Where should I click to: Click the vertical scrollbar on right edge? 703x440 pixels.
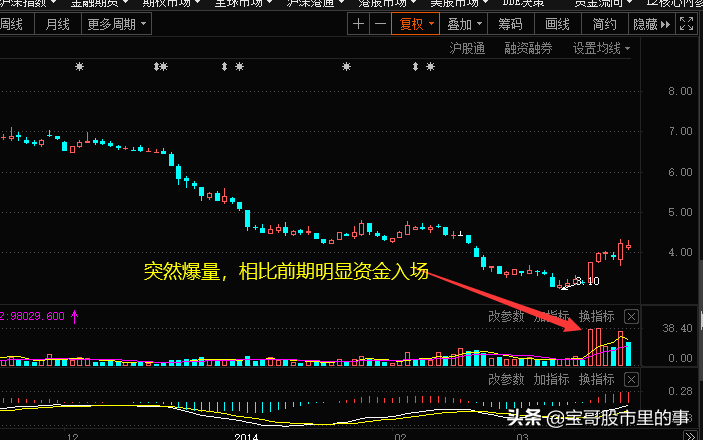click(701, 321)
